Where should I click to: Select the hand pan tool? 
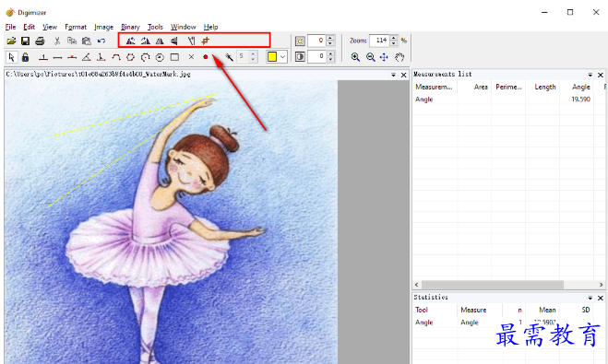pyautogui.click(x=399, y=57)
